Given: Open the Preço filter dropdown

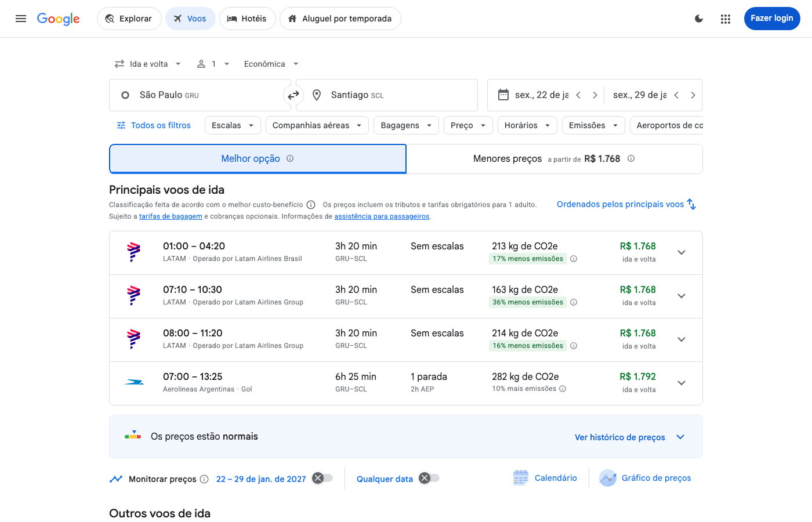Looking at the screenshot, I should pos(468,125).
